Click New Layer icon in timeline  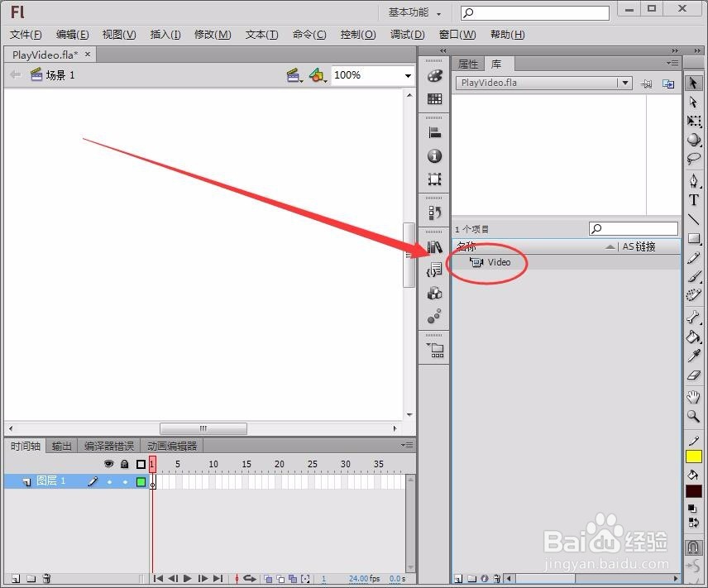coord(17,579)
